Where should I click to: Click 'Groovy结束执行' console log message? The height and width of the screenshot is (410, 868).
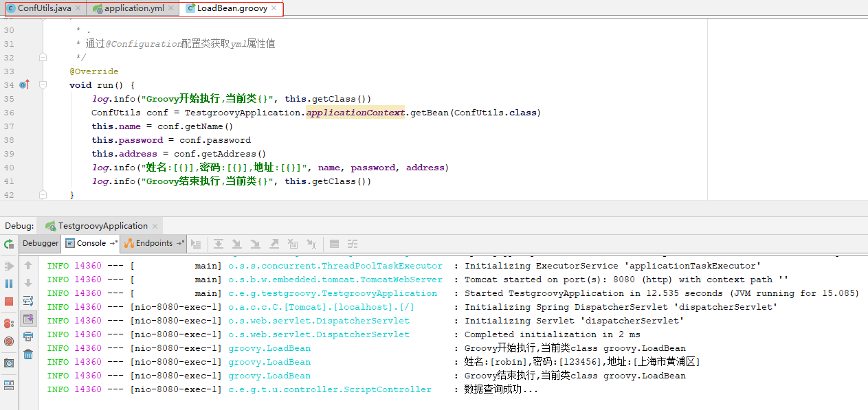(575, 376)
